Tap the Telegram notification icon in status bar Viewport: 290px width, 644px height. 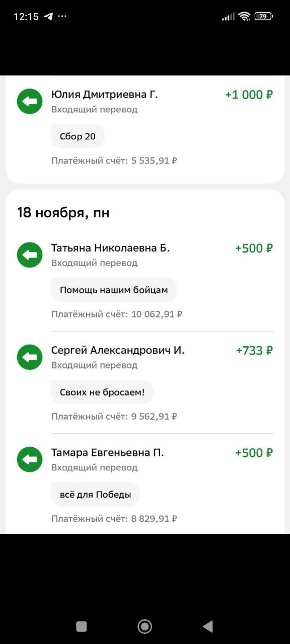[x=48, y=16]
